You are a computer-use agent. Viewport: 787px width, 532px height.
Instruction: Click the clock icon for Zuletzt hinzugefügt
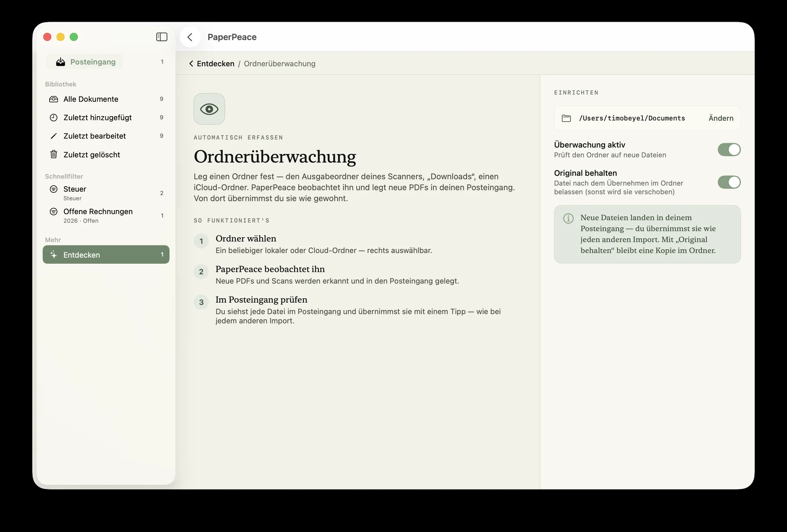[54, 118]
